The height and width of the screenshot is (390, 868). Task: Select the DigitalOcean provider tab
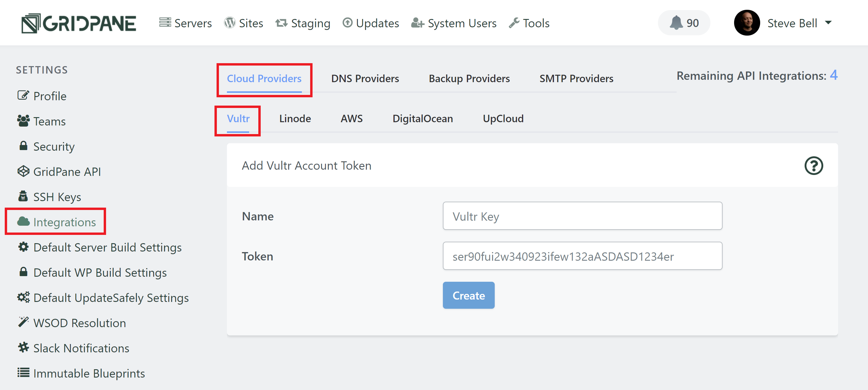click(x=422, y=118)
